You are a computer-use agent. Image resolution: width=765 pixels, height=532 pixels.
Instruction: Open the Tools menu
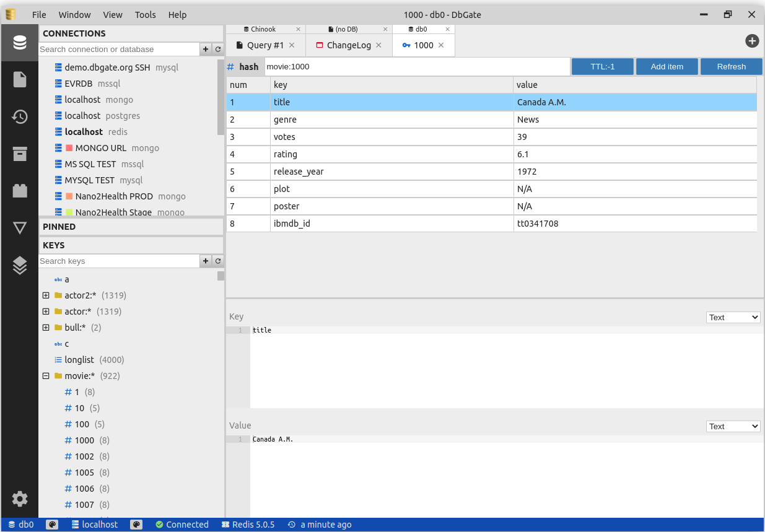point(146,14)
